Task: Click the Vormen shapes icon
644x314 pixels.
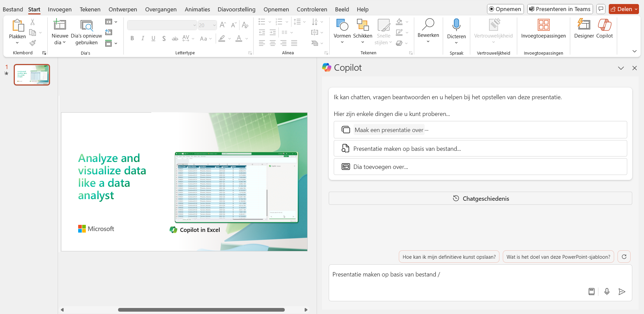Action: (342, 25)
